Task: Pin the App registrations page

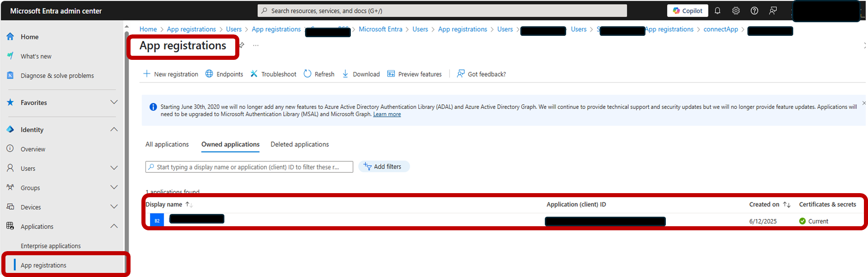Action: 242,45
